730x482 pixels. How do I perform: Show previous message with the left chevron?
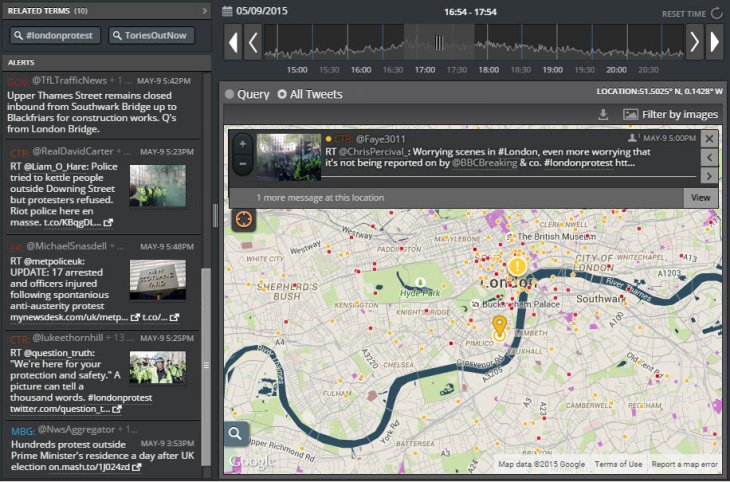pyautogui.click(x=708, y=158)
